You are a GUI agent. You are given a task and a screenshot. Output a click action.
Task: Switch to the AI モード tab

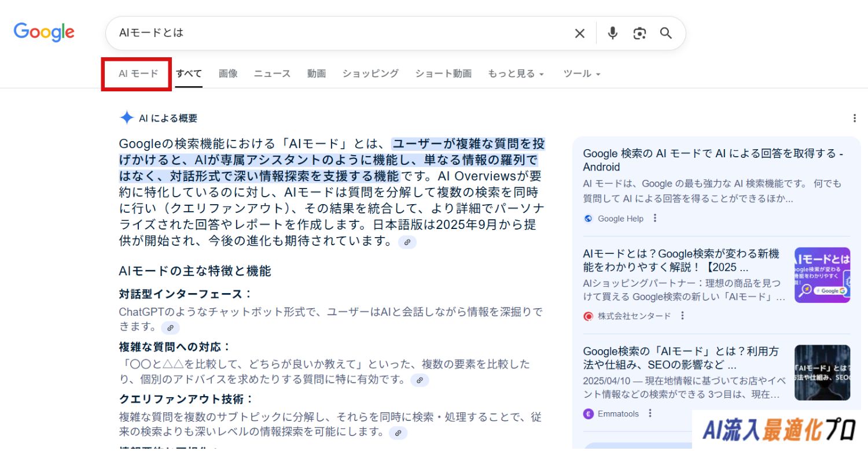138,74
